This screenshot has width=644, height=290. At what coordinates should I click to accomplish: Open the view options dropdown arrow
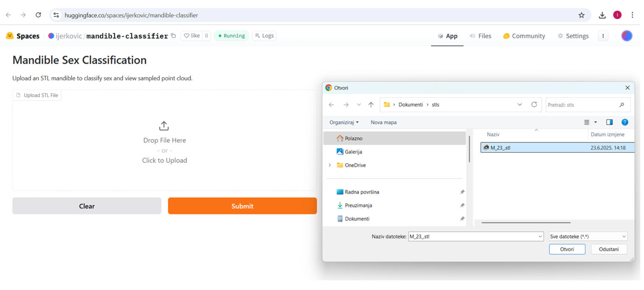pos(595,122)
